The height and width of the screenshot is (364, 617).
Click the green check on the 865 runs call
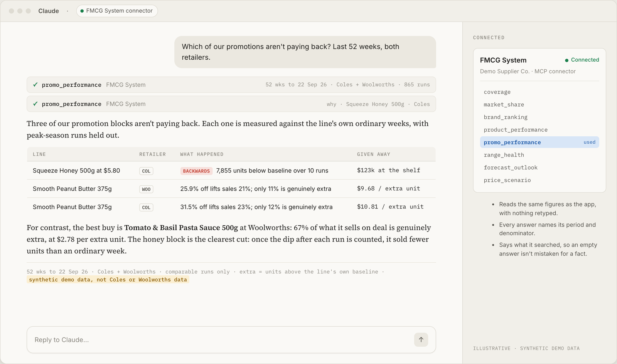pyautogui.click(x=35, y=85)
